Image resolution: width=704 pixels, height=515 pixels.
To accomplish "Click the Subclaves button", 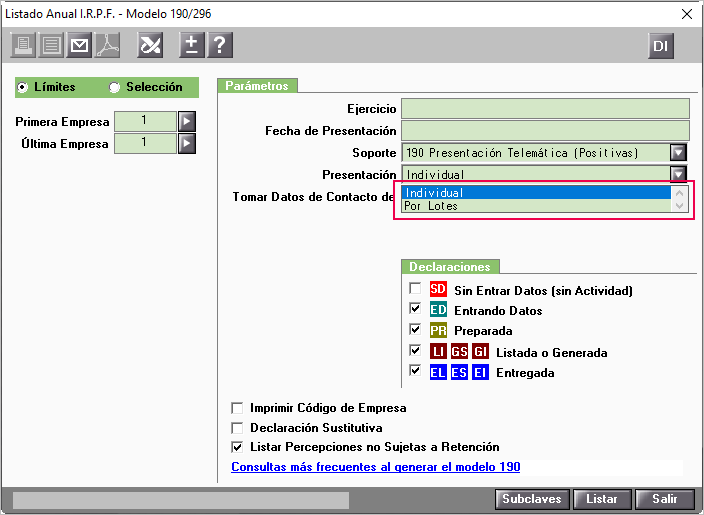I will point(532,499).
